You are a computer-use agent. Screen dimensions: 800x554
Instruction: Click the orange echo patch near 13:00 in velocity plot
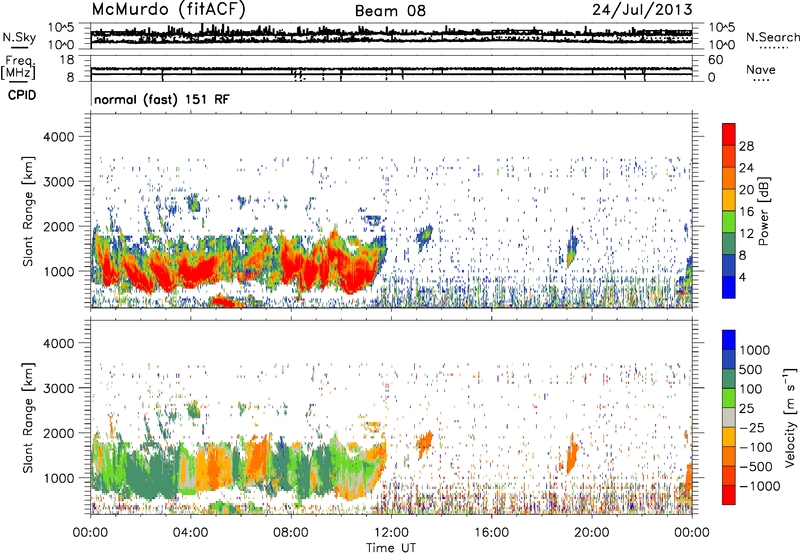(x=424, y=444)
